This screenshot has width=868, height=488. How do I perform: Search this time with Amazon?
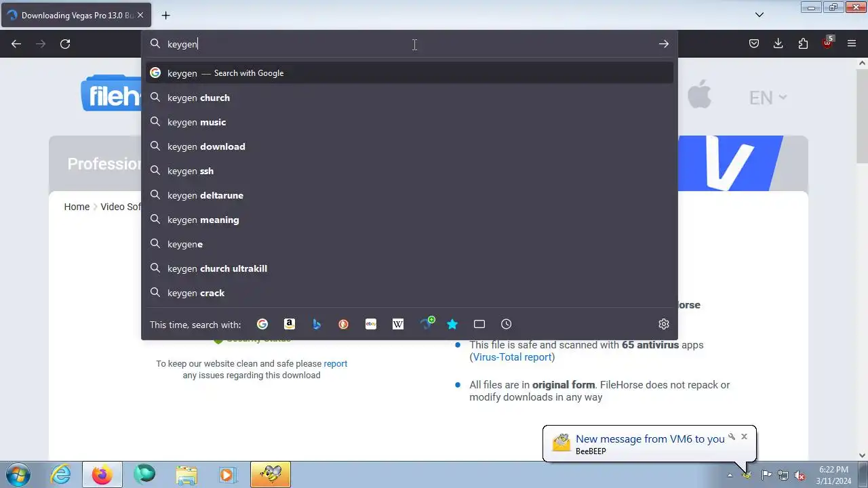point(290,324)
